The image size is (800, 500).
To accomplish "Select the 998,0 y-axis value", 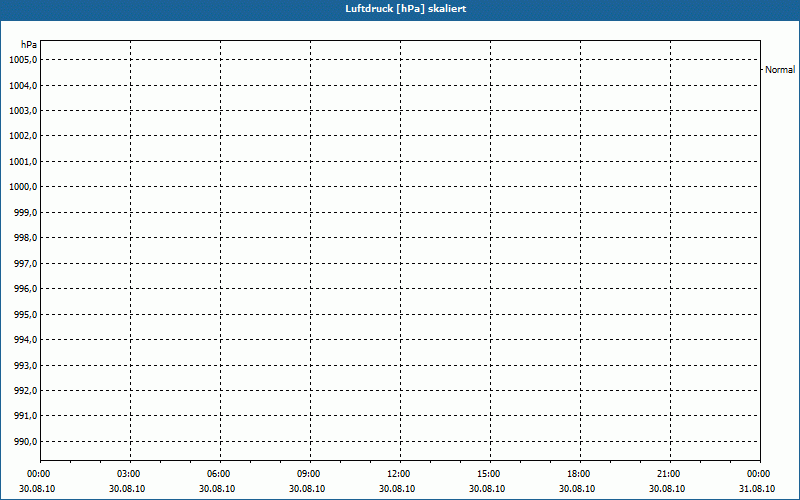I will 26,238.
